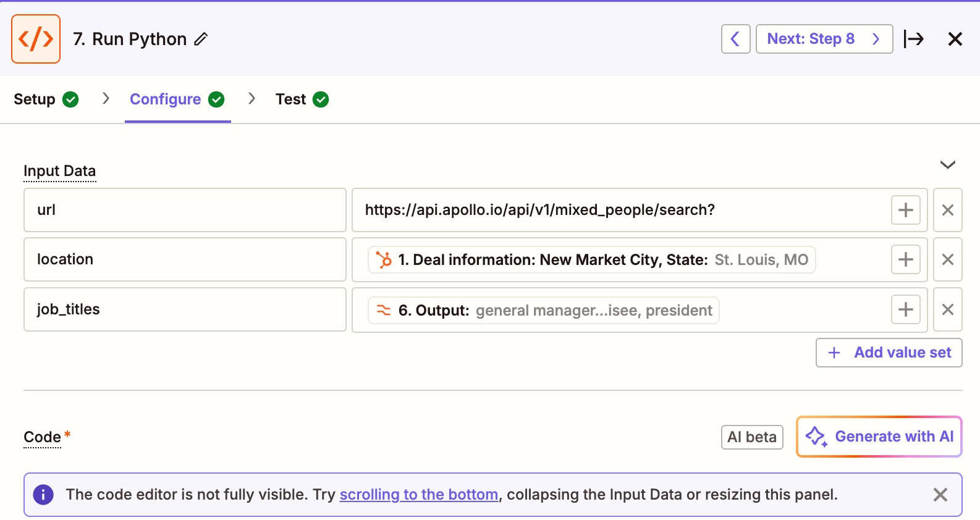
Task: Insert data with plus in url row
Action: coord(905,210)
